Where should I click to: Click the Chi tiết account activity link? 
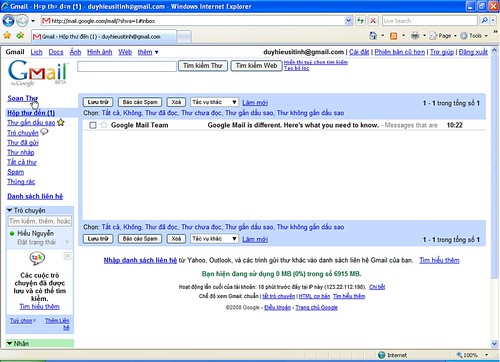tap(377, 287)
